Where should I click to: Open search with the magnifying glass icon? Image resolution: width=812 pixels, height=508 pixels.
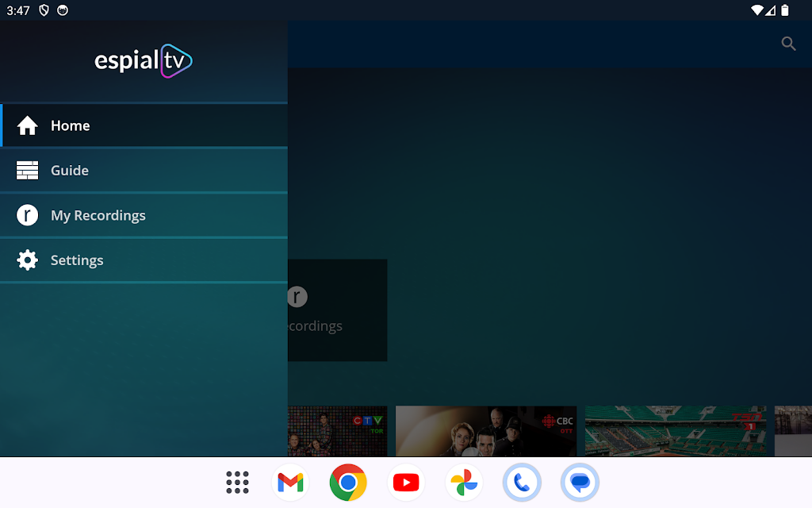788,44
